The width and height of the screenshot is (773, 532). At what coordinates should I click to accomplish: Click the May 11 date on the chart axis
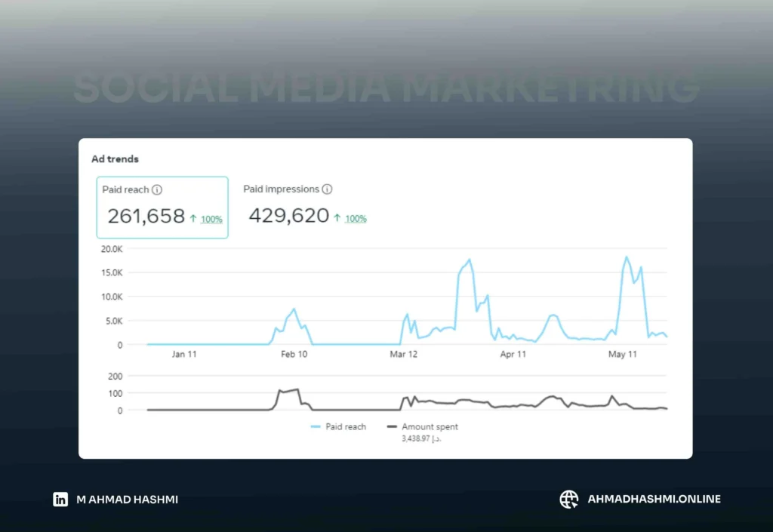(x=623, y=354)
